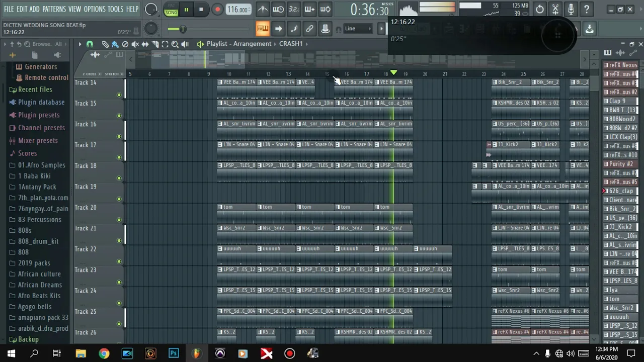This screenshot has width=644, height=362.
Task: Mute Track 22 with its green LED
Action: click(x=119, y=261)
